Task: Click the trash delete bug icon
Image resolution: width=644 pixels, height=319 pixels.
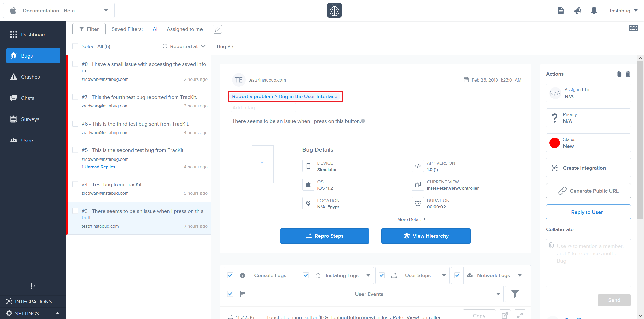Action: click(628, 74)
